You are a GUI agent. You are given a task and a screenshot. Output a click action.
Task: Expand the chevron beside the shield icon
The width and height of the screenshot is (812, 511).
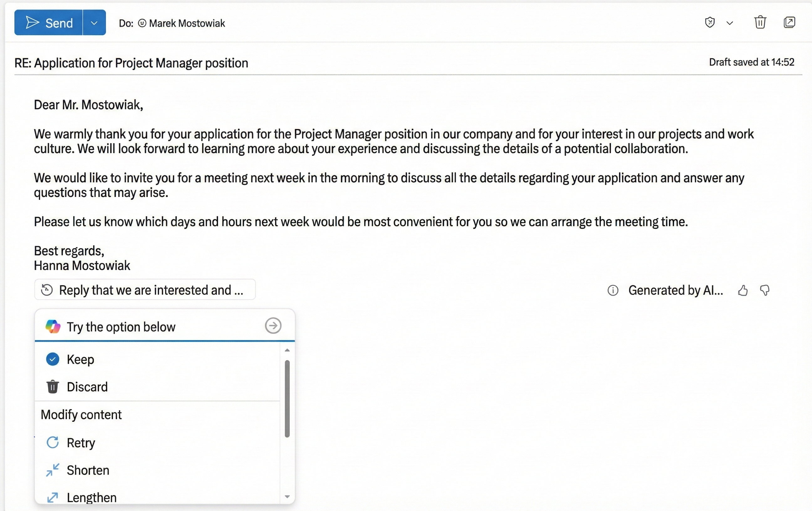(730, 23)
